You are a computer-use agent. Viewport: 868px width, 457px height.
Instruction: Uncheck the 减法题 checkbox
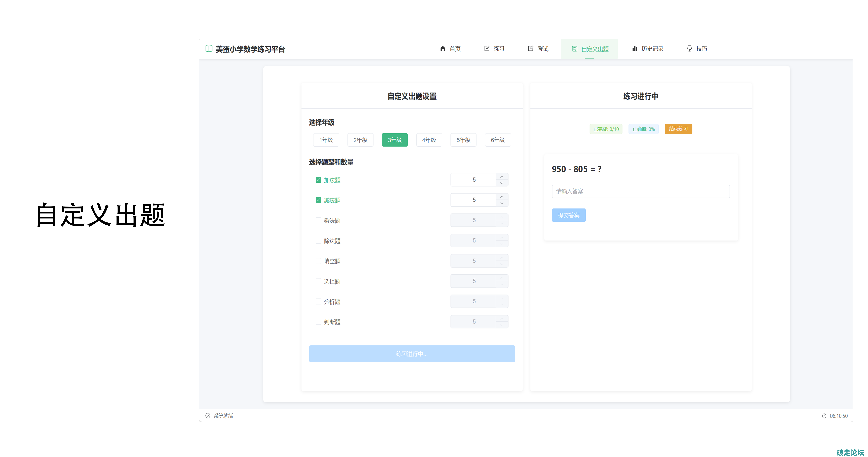[318, 200]
